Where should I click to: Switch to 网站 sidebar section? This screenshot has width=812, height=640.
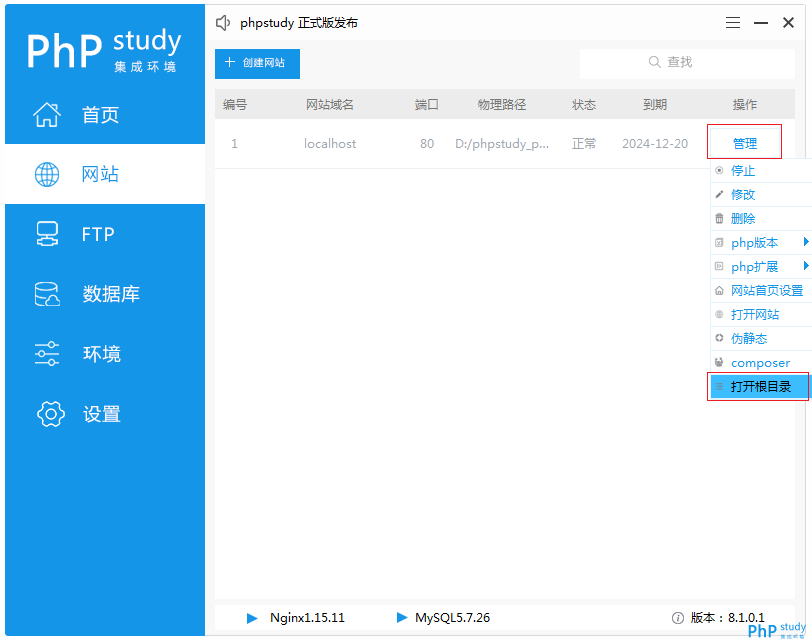(105, 174)
